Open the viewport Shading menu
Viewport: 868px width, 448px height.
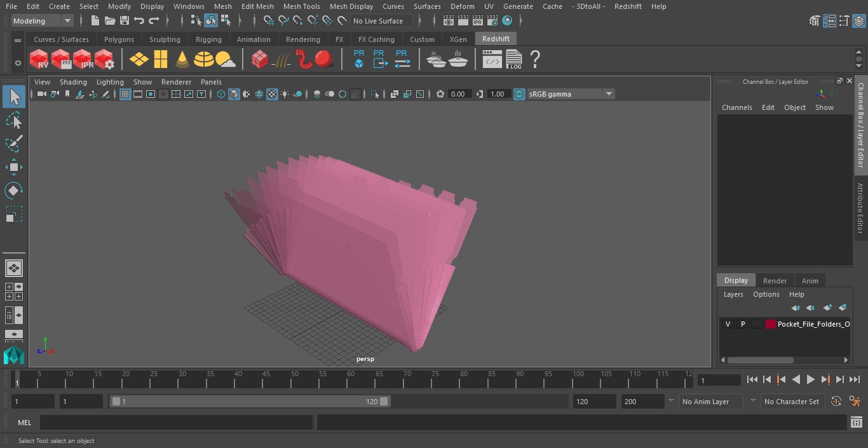[73, 82]
